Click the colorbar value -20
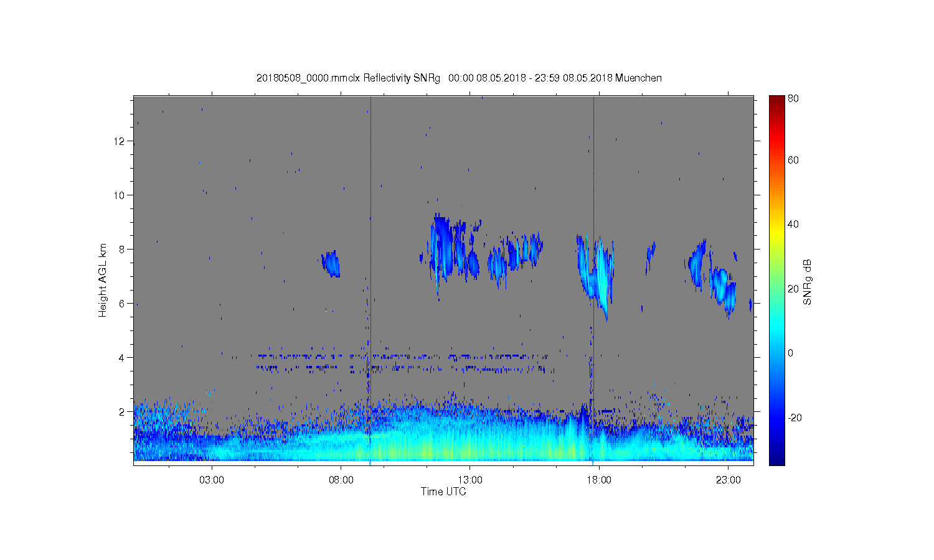The height and width of the screenshot is (560, 934). point(795,418)
